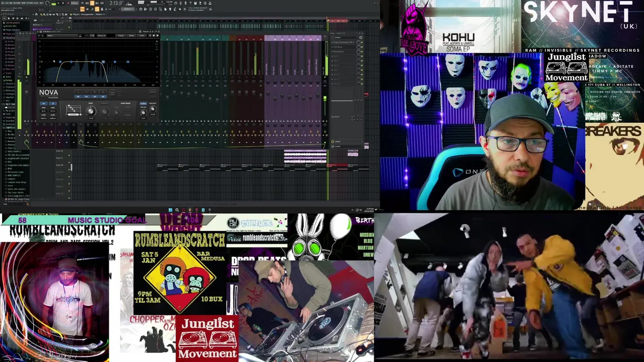The height and width of the screenshot is (362, 644).
Task: Select the playlist Draw pencil tool
Action: 41,15
